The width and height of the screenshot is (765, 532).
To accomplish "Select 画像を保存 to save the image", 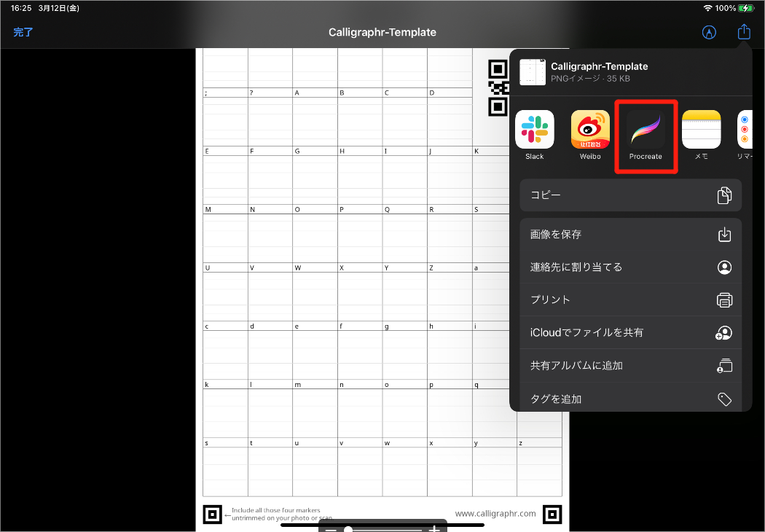I will pyautogui.click(x=630, y=235).
